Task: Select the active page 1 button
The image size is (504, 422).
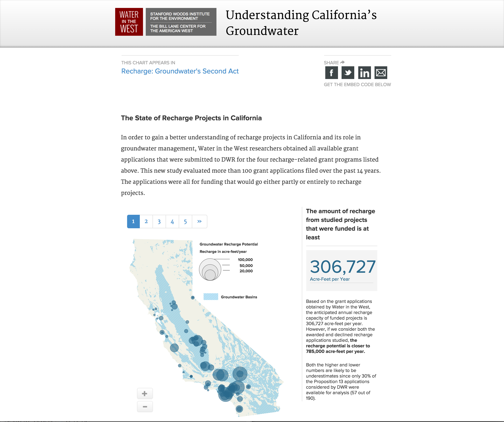Action: tap(133, 222)
